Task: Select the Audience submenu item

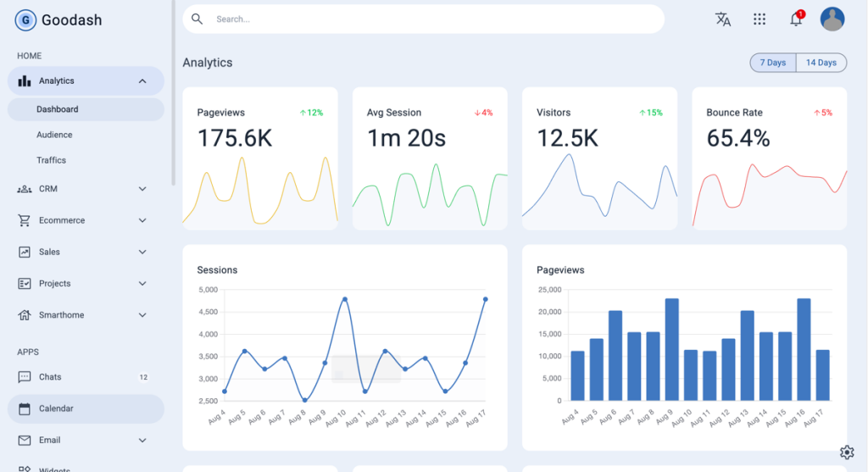Action: [54, 135]
